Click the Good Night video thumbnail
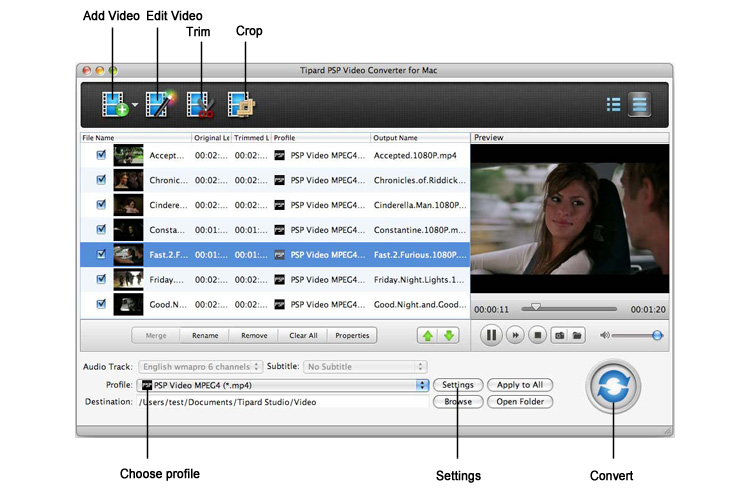The width and height of the screenshot is (750, 500). (128, 304)
